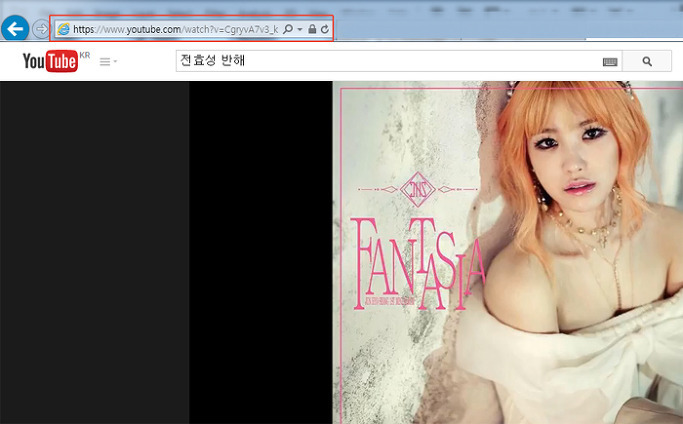Click the Internet Explorer page icon in address bar
Screen dimensions: 683x424
[64, 29]
